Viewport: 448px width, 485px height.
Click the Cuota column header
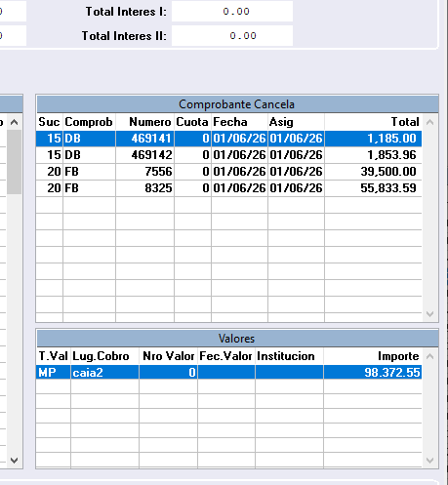192,122
